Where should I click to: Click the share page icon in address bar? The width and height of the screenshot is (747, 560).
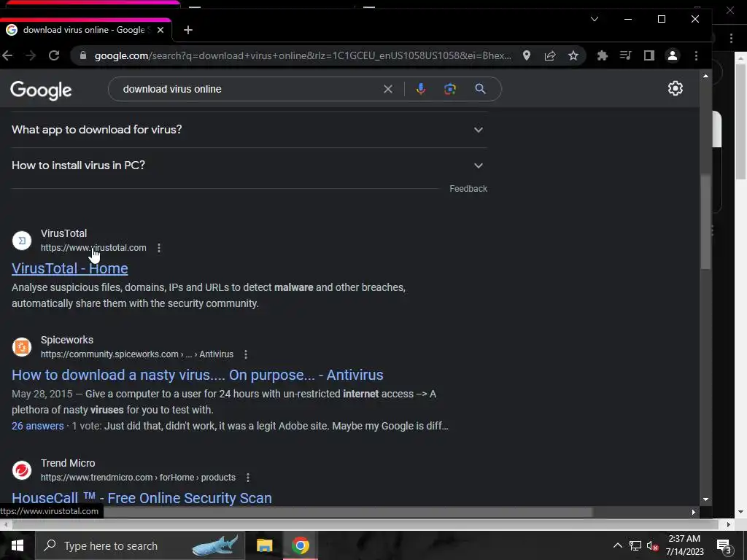550,55
